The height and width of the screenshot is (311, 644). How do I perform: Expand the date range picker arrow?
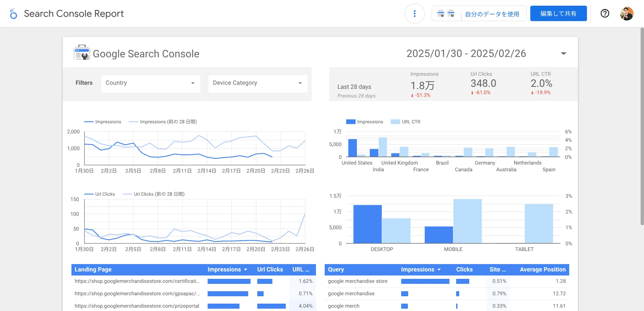(x=563, y=54)
